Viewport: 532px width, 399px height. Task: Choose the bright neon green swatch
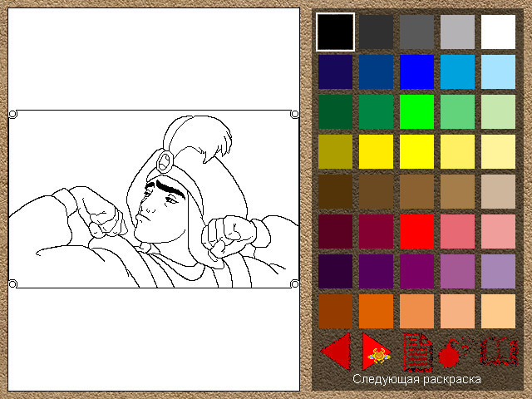[416, 111]
